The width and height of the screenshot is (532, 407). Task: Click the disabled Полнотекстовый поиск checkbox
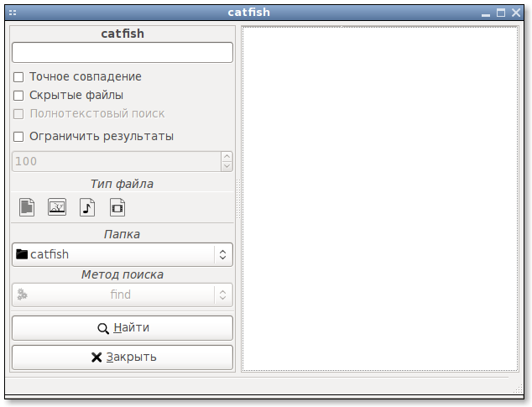[x=18, y=114]
